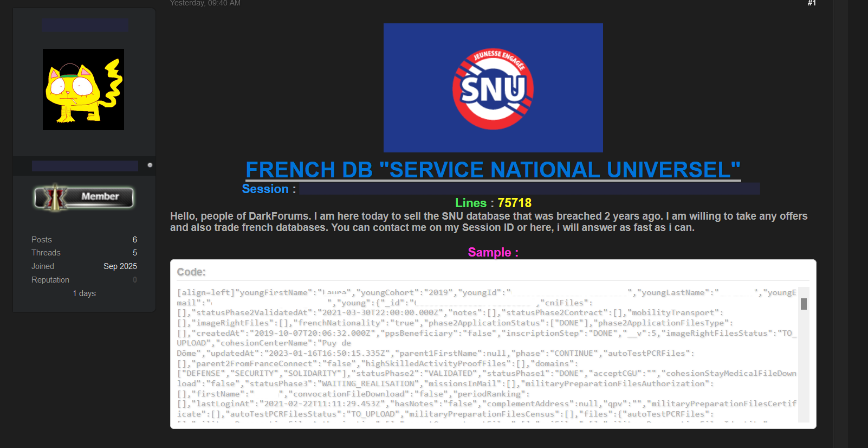
Task: Click the code box vertical scrollbar
Action: 804,355
